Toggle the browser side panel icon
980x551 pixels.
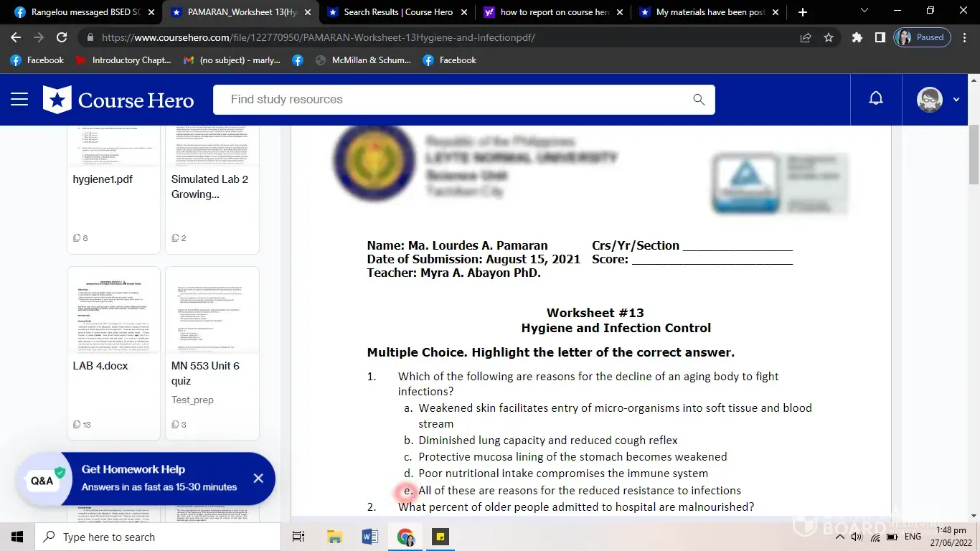pyautogui.click(x=880, y=37)
